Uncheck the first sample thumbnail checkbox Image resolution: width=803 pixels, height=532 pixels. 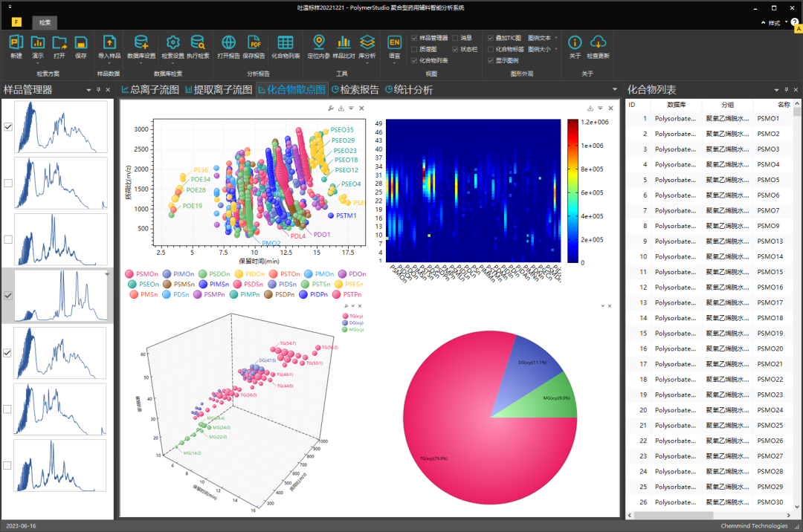point(8,127)
